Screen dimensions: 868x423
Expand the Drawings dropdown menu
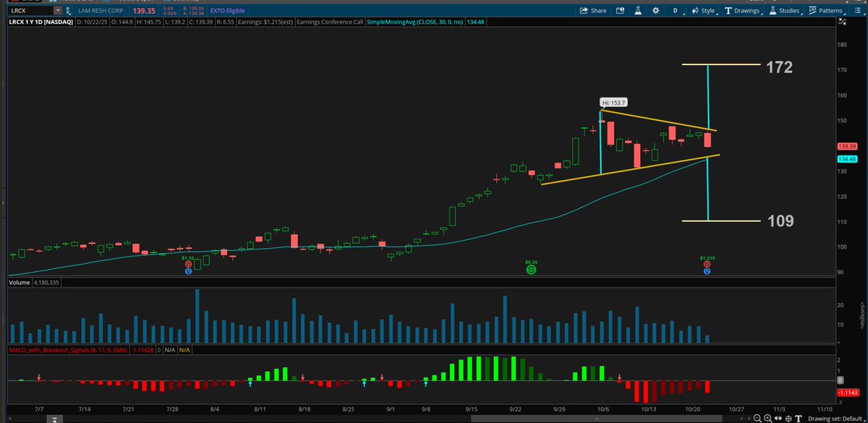click(x=743, y=11)
